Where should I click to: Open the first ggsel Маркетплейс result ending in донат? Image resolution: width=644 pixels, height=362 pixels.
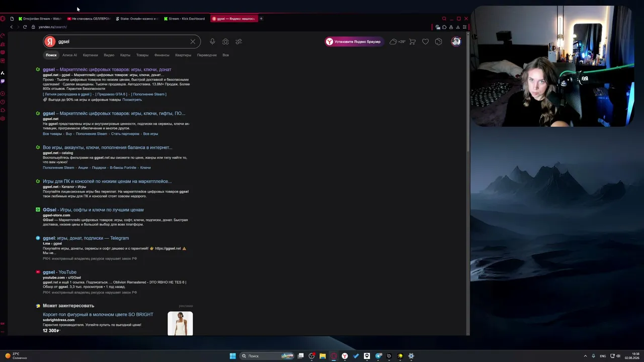[x=107, y=69]
